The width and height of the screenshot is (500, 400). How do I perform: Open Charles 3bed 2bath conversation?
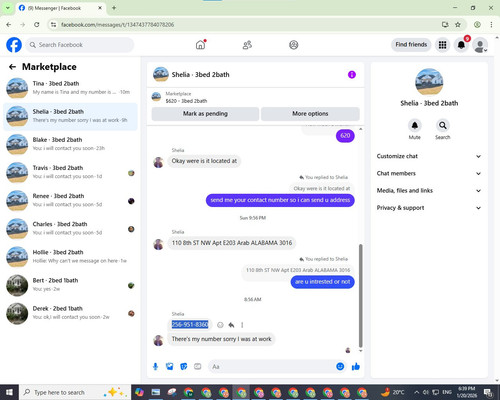[70, 229]
